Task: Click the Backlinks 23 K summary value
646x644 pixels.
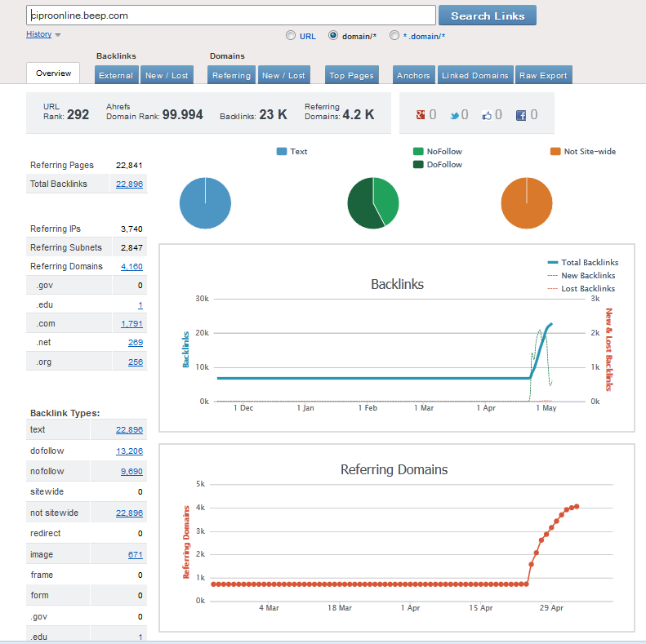Action: [x=273, y=114]
